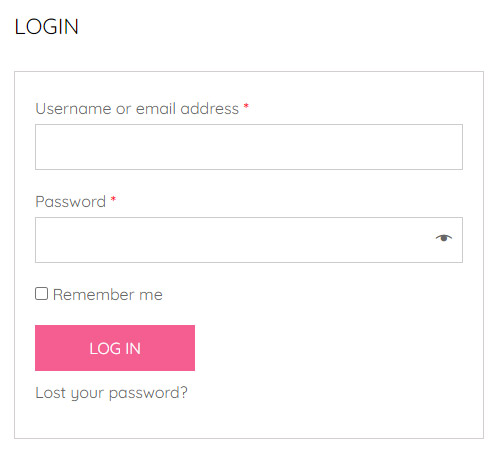The image size is (501, 455).
Task: Click the word 'me' in Remember me
Action: point(151,296)
